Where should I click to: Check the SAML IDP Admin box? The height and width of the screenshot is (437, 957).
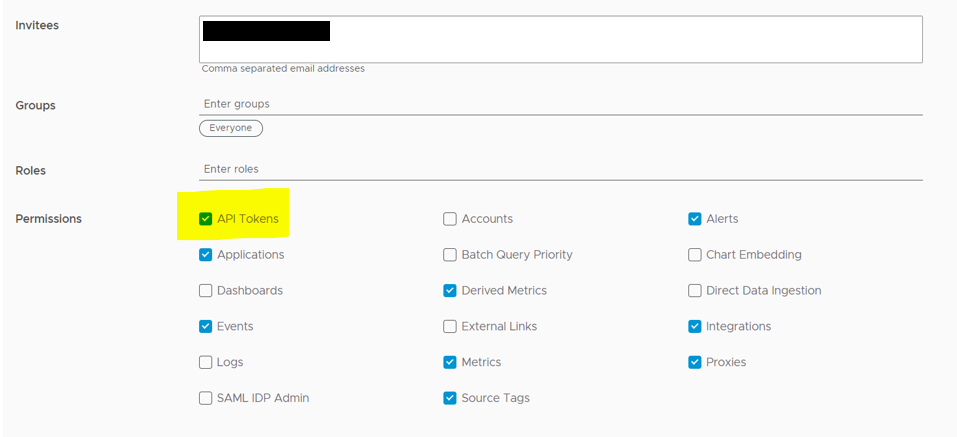click(206, 398)
